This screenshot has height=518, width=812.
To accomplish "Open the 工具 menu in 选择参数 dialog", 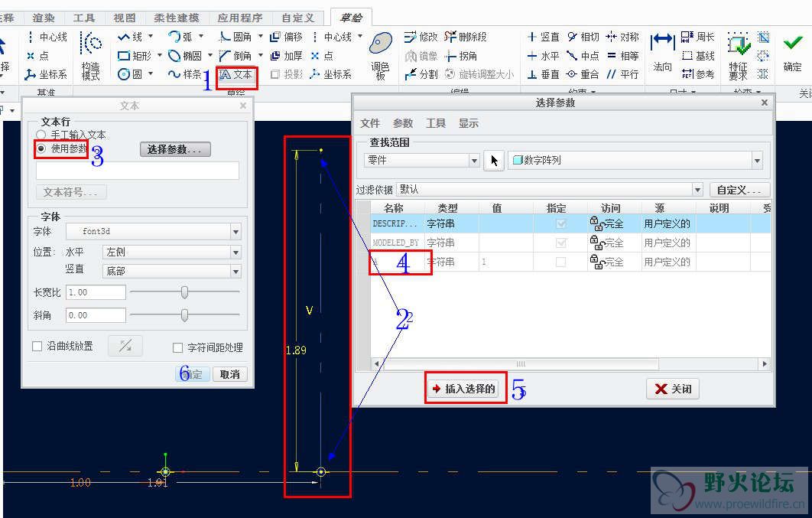I will (x=436, y=123).
